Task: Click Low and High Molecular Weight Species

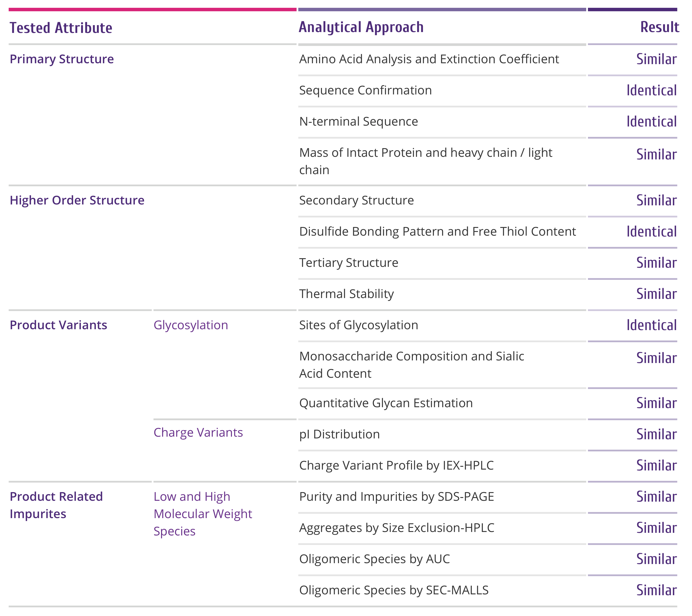Action: pyautogui.click(x=202, y=514)
